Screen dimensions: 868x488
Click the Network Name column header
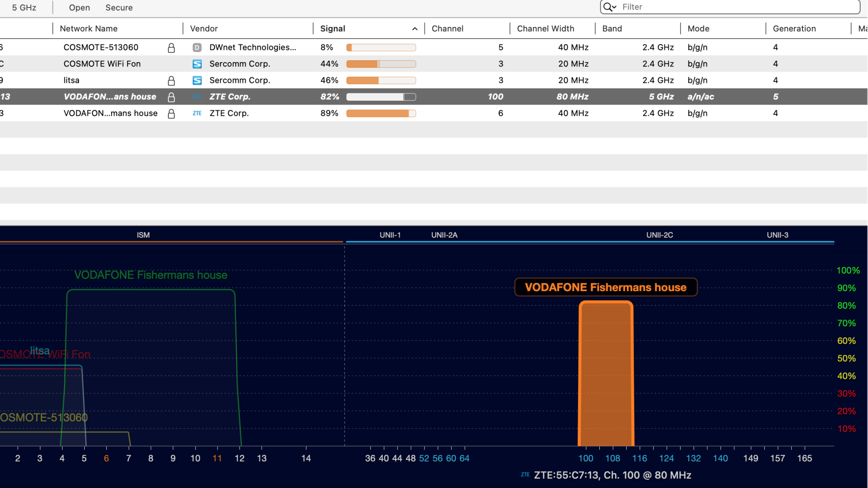(89, 29)
